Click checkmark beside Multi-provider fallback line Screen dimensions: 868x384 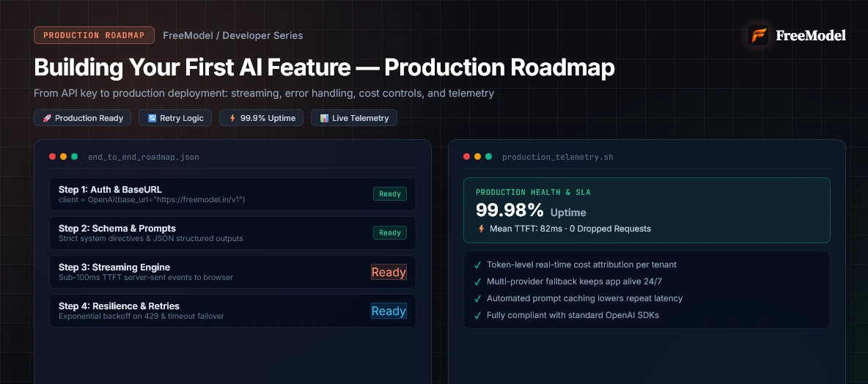point(478,281)
